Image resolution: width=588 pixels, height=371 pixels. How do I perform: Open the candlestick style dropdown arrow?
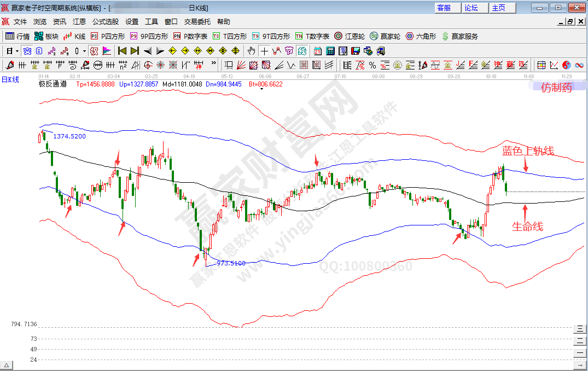(84, 51)
